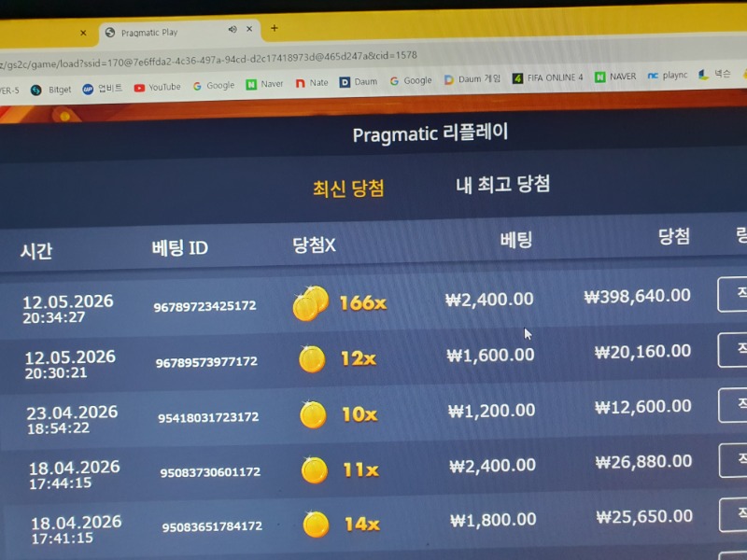The width and height of the screenshot is (747, 560).
Task: Click the ₩26,880.00 win amount
Action: (x=643, y=462)
